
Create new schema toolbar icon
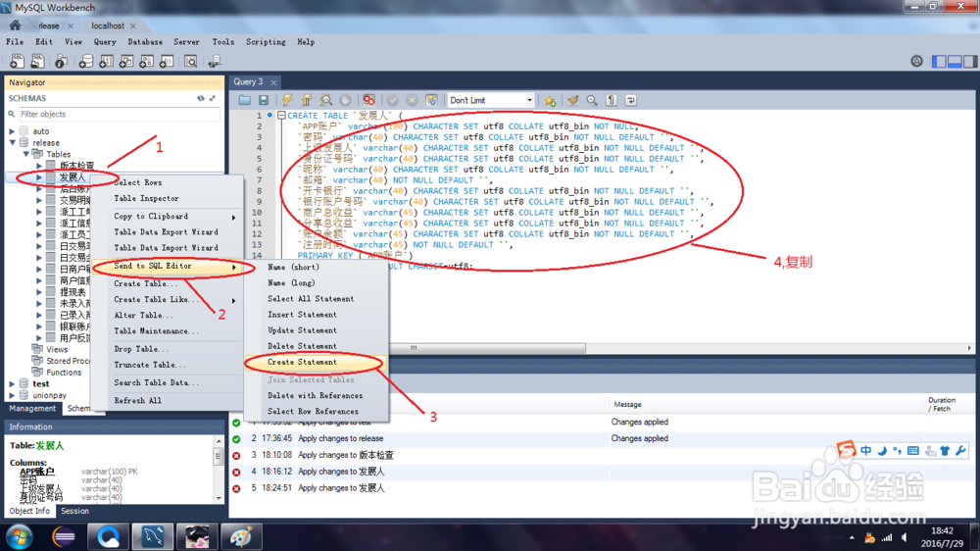86,62
